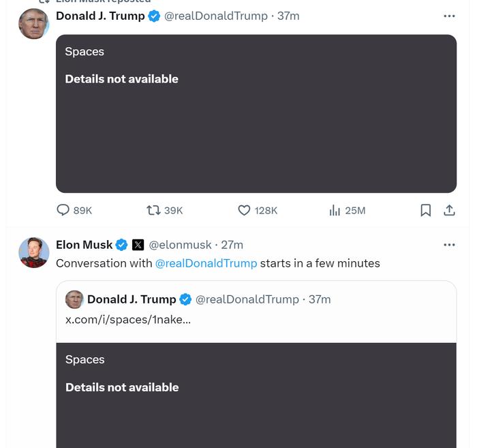Open more options on Elon Musk's post
Screen dimensions: 477x448
(449, 245)
